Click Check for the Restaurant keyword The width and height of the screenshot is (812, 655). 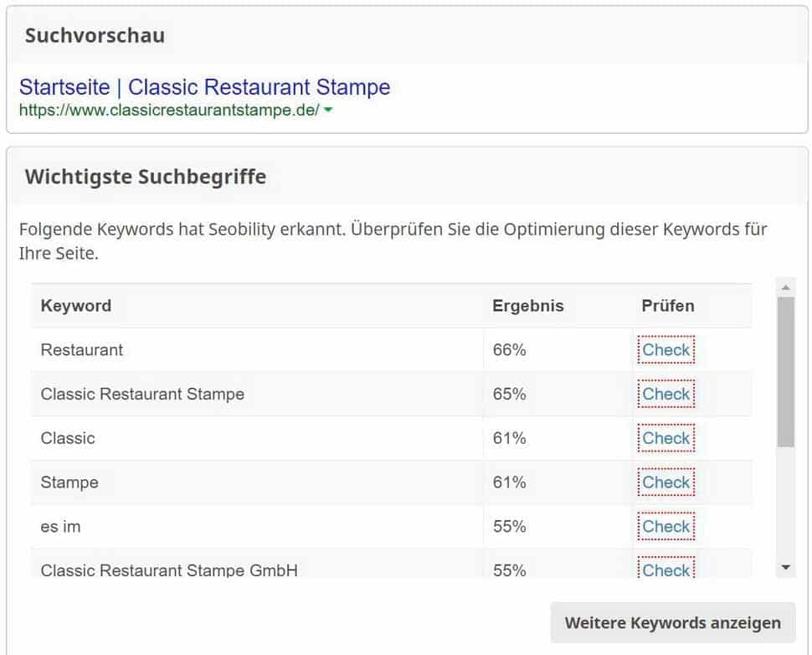point(666,350)
